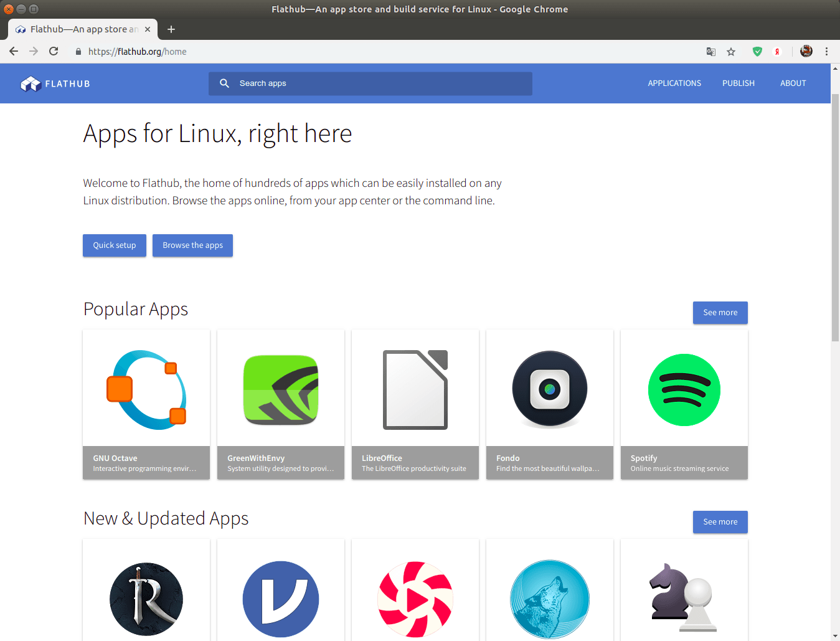
Task: Click 'The LibreOffice productivity suite' text
Action: click(414, 468)
